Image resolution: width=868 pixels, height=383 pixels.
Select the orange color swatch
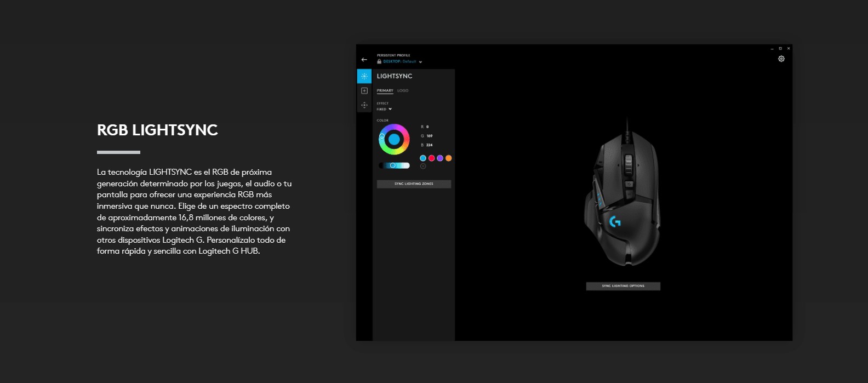448,158
